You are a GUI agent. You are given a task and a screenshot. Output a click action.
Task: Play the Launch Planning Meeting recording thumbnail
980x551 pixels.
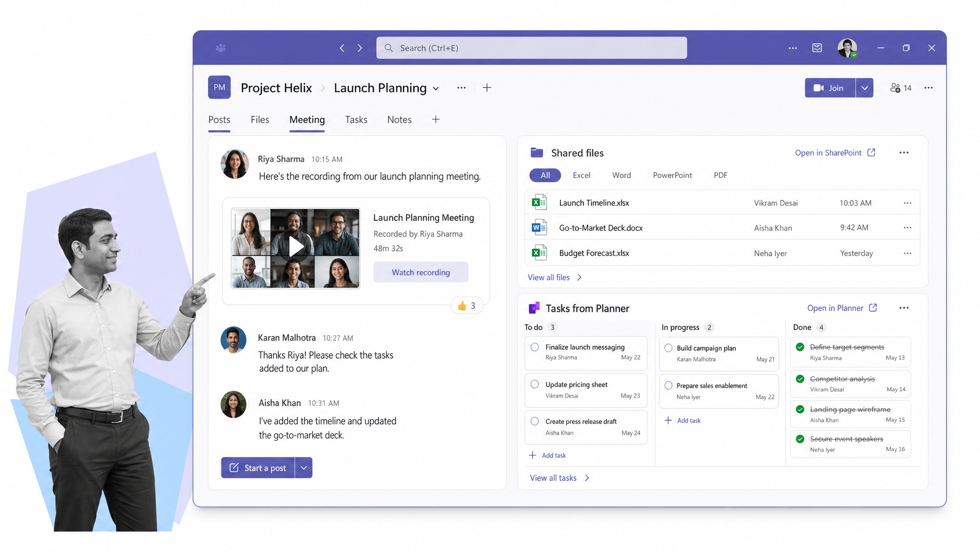[x=296, y=248]
